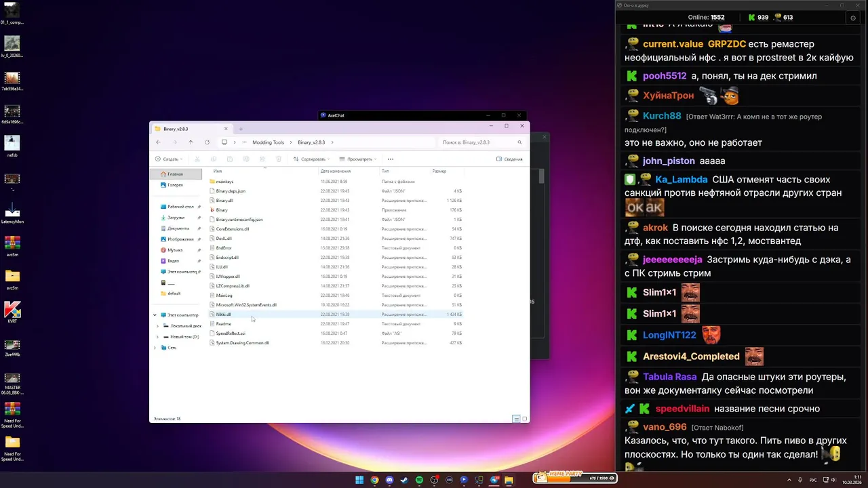Sort by the Дата изменения column header

pyautogui.click(x=336, y=171)
